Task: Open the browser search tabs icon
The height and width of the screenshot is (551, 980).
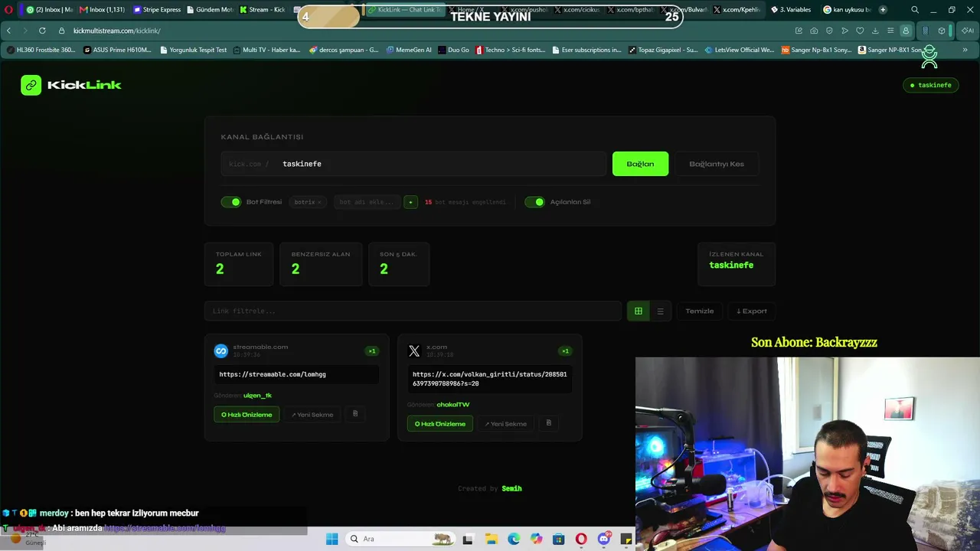Action: point(915,10)
